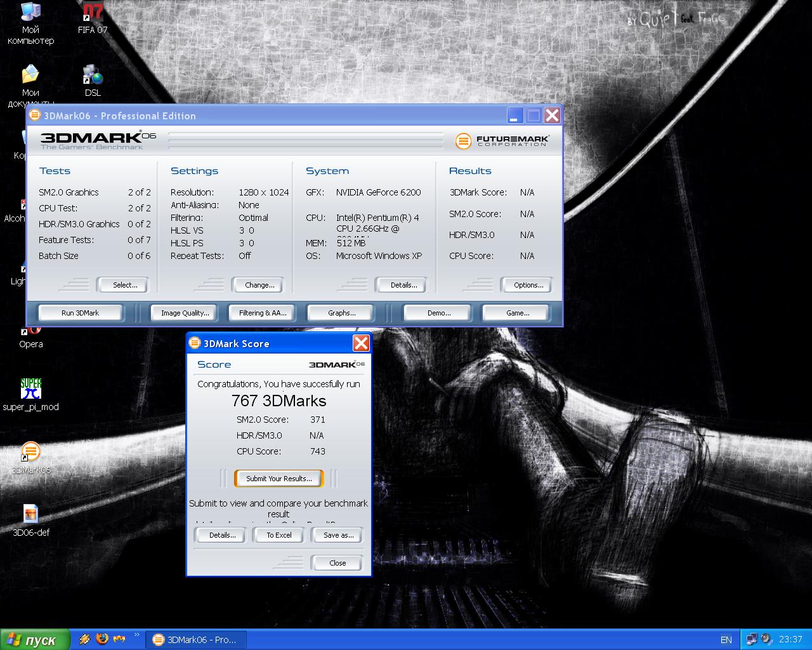Open the super_pi_mod desktop icon

[30, 395]
